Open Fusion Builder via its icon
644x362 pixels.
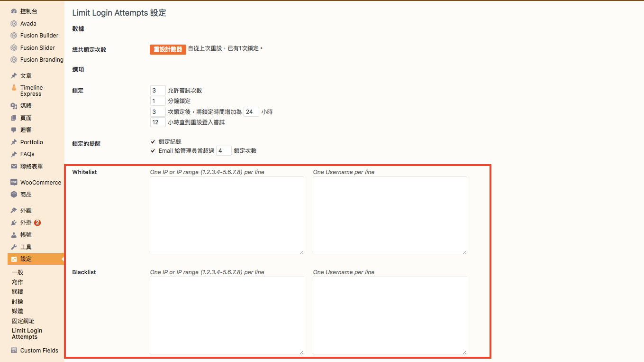(x=14, y=36)
